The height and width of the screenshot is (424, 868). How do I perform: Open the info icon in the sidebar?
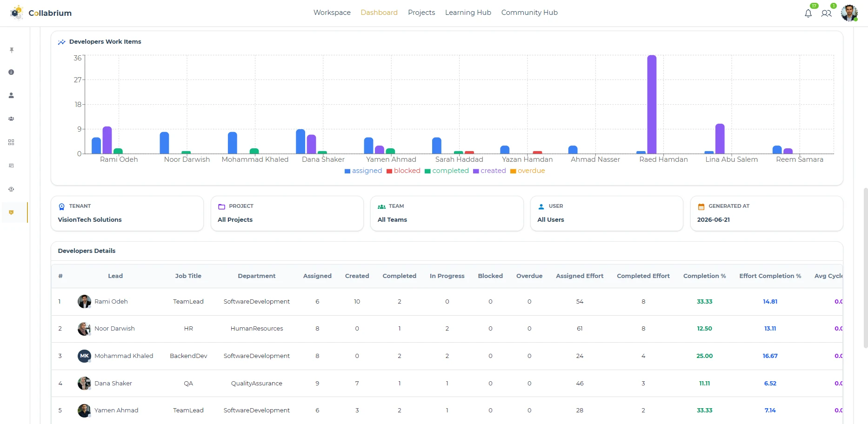tap(11, 72)
